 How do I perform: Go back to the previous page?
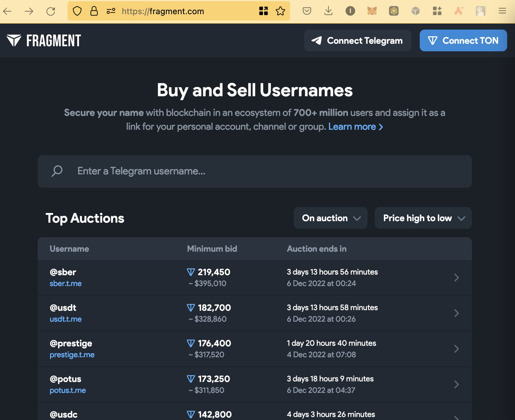(7, 11)
